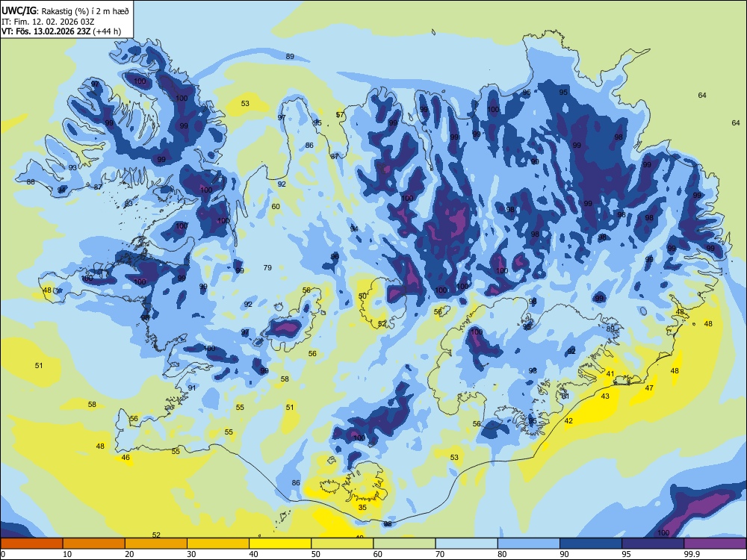Click the 90–95 dark blue legend swatch
Image resolution: width=747 pixels, height=560 pixels.
591,544
